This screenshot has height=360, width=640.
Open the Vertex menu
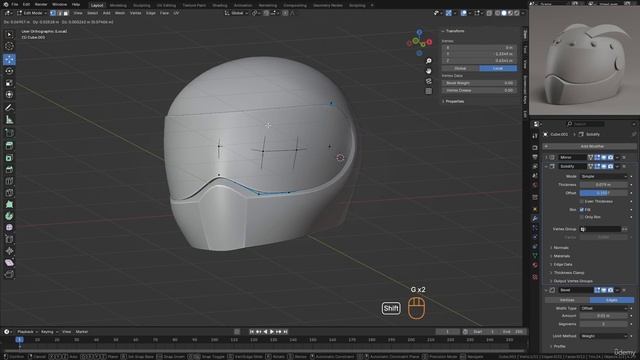(136, 13)
